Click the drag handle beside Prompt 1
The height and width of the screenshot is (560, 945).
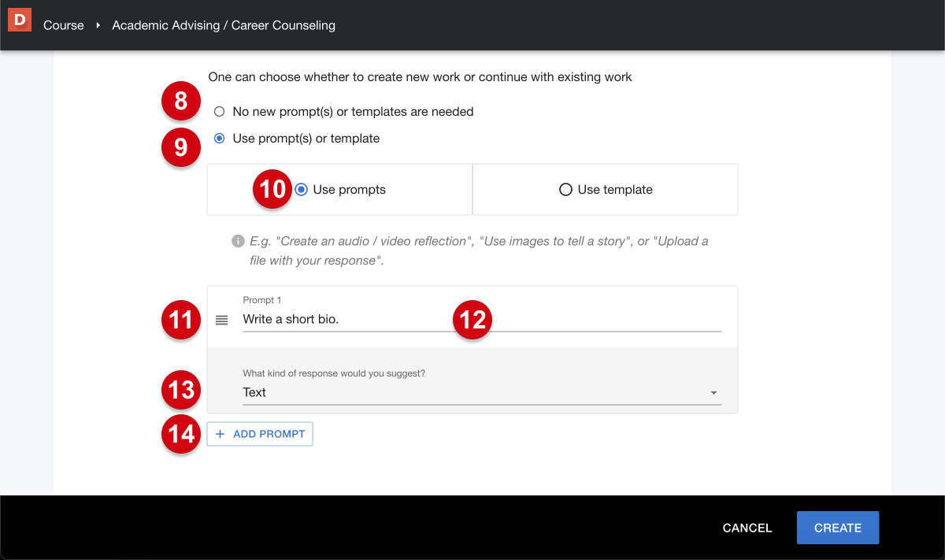pyautogui.click(x=221, y=320)
